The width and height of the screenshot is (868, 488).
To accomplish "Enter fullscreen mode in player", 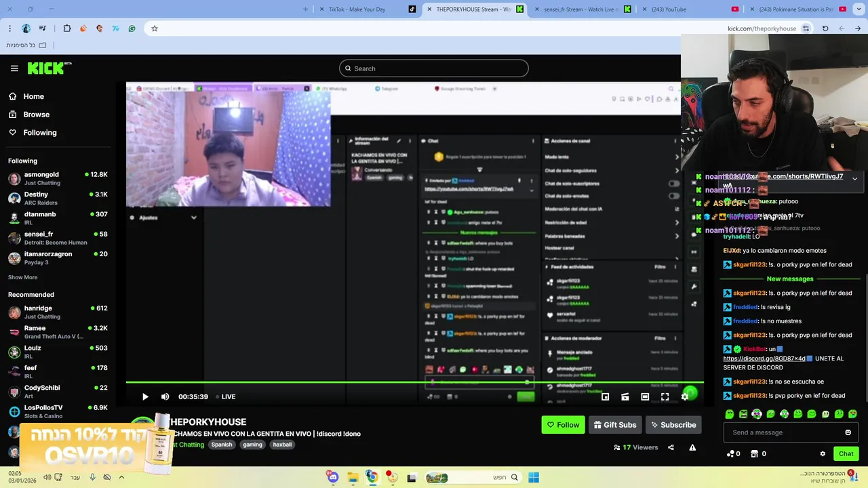I will point(665,396).
